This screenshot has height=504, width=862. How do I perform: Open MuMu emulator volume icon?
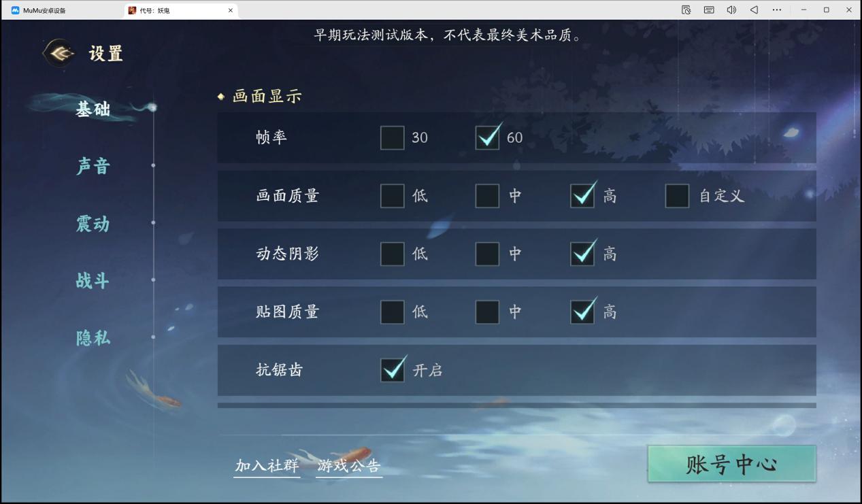pyautogui.click(x=731, y=10)
